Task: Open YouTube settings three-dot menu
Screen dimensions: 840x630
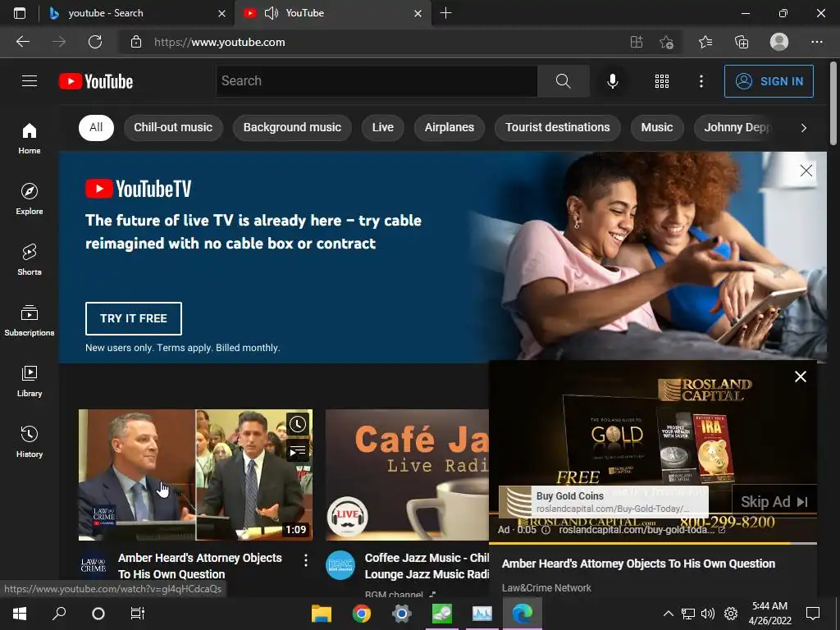Action: 701,81
